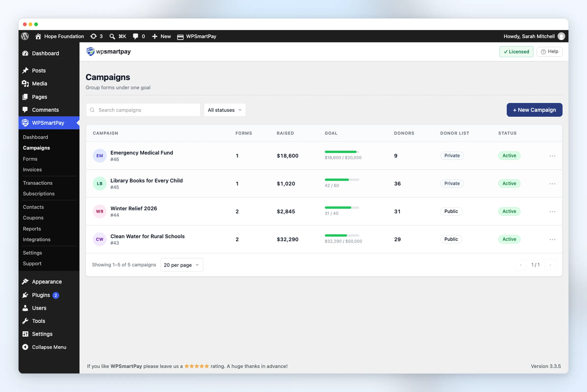Open row actions for Winter Relief 2026
The height and width of the screenshot is (392, 587).
tap(553, 211)
